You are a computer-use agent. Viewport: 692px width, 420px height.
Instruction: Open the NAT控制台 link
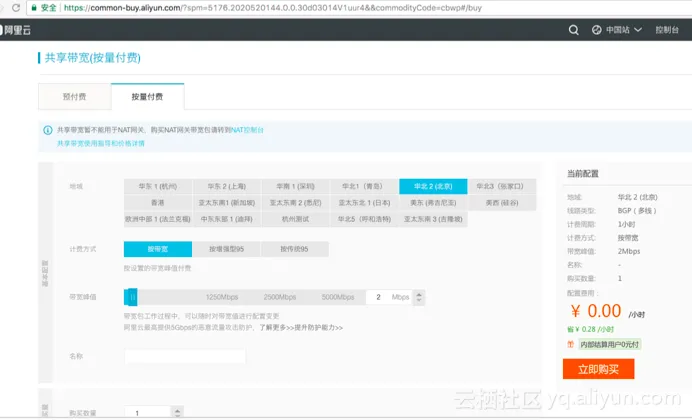click(x=247, y=130)
